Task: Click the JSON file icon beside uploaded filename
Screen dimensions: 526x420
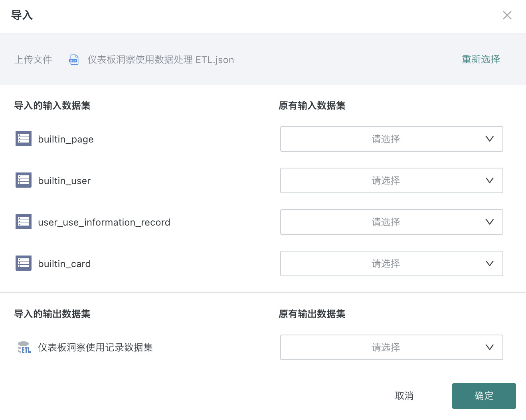Action: [x=74, y=59]
